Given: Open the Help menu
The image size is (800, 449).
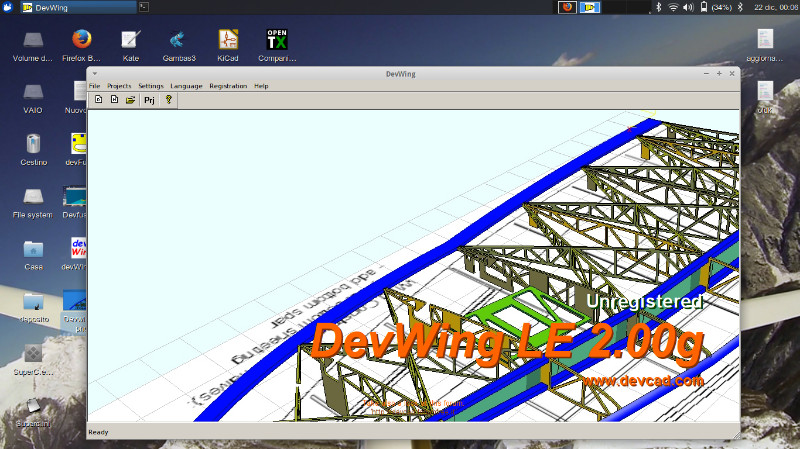Looking at the screenshot, I should tap(261, 86).
